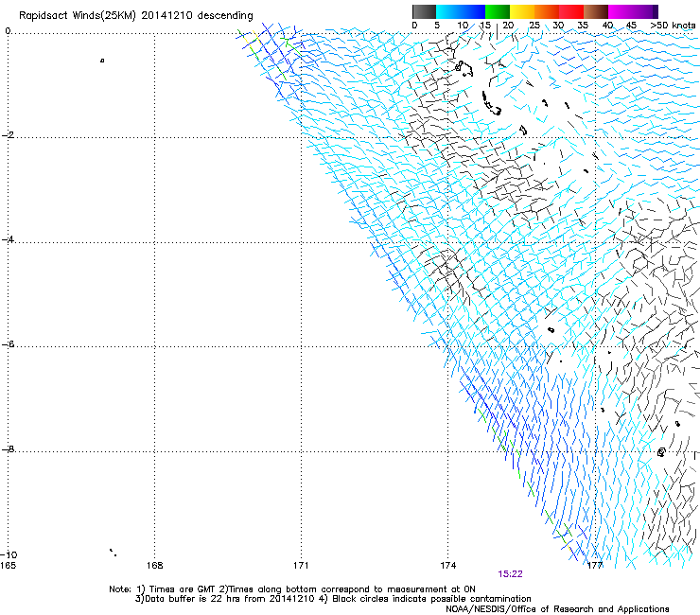The height and width of the screenshot is (615, 700).
Task: Click the latitude label '-10'
Action: [9, 554]
